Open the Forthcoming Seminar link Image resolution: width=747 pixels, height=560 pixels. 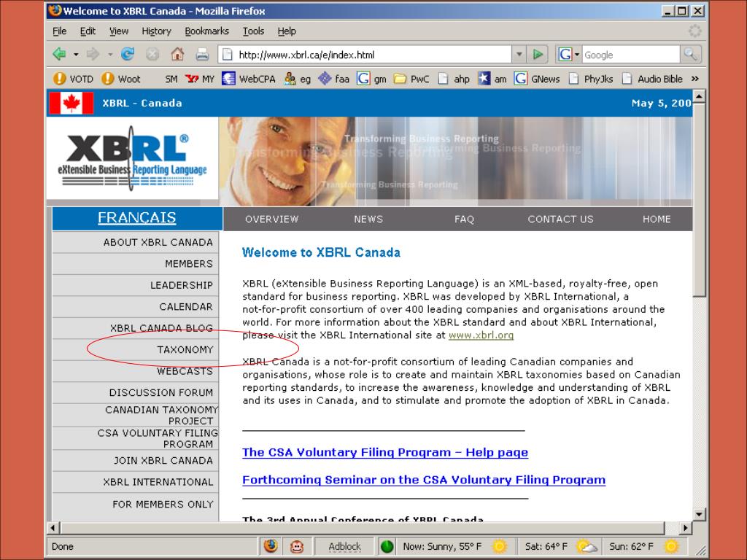[424, 480]
